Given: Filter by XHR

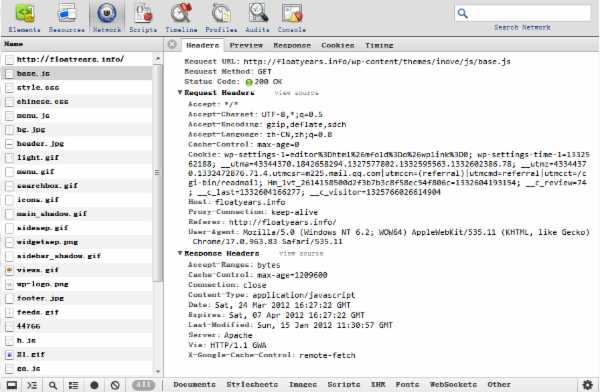Looking at the screenshot, I should [x=378, y=384].
